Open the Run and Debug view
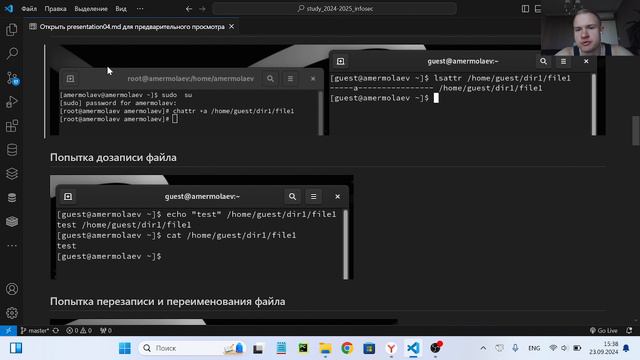Screen dimensions: 640x360 [x=12, y=102]
